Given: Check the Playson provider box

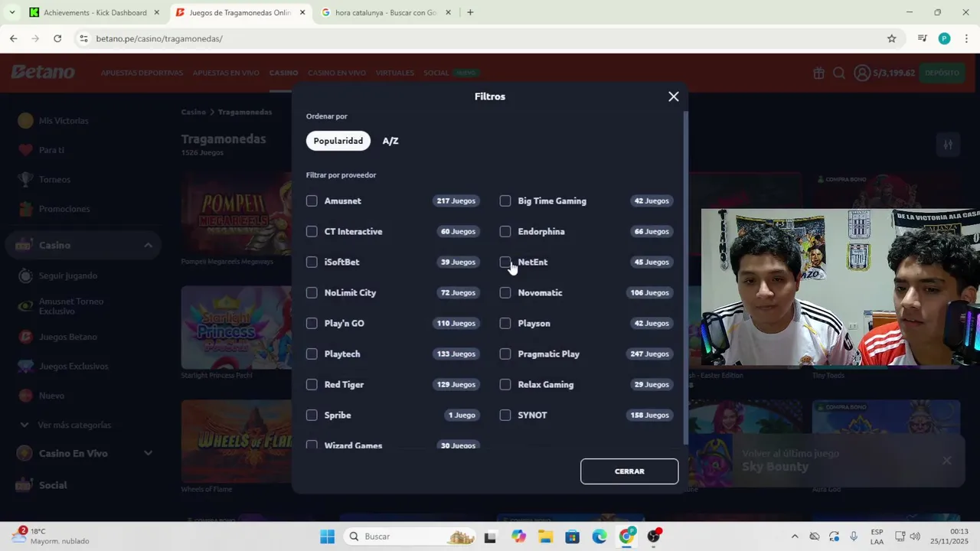Looking at the screenshot, I should coord(505,323).
